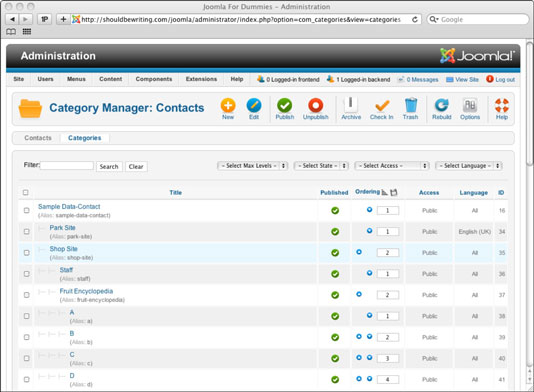Check the Fruit Encyclopedia row checkbox
The height and width of the screenshot is (392, 534).
pos(27,295)
